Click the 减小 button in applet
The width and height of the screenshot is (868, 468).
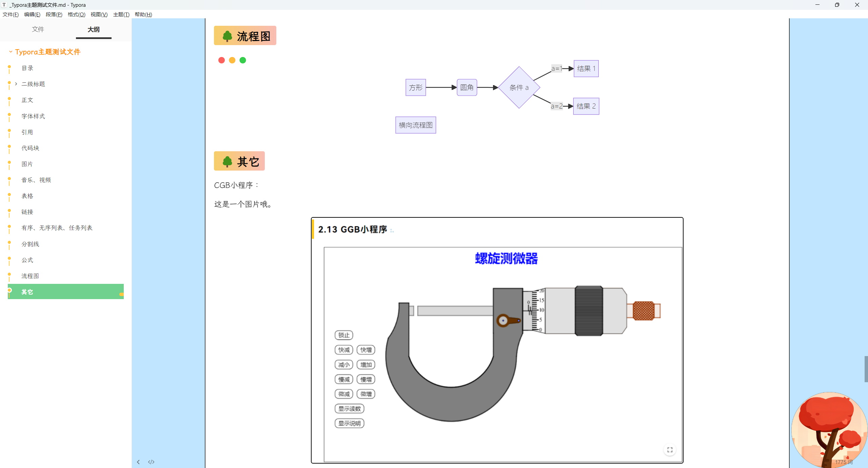[x=344, y=365]
